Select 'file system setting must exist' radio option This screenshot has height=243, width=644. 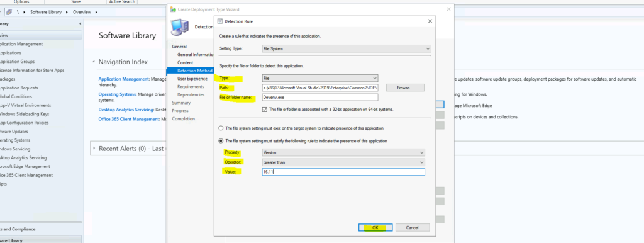coord(221,128)
